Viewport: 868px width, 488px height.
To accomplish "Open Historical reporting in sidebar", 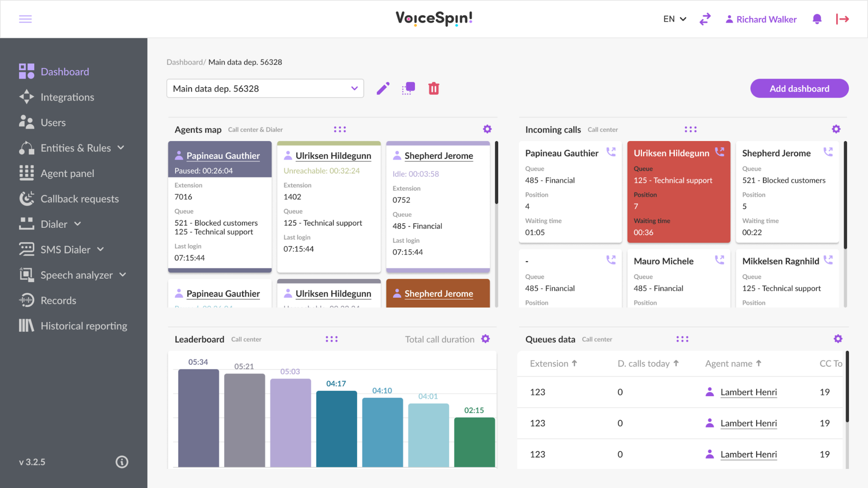I will pos(83,326).
